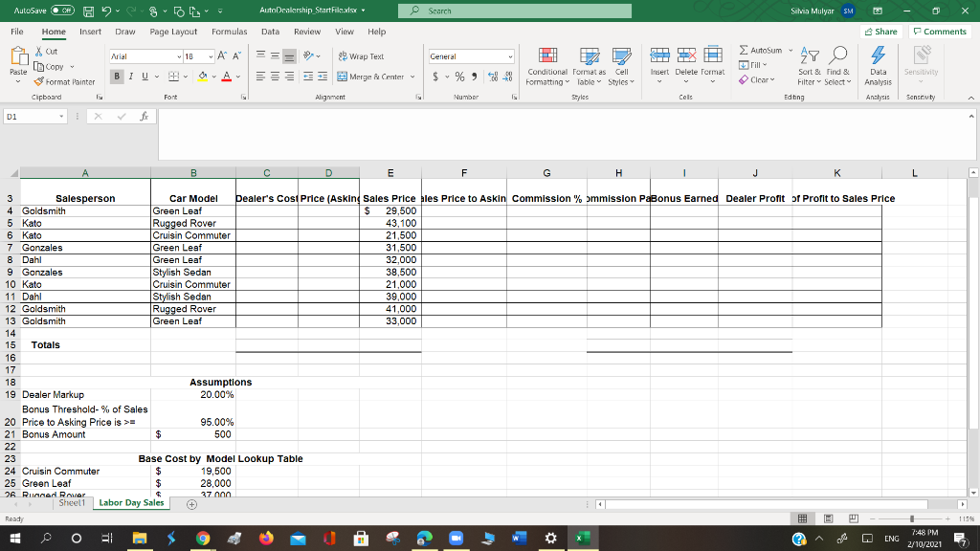980x551 pixels.
Task: Switch to the Formulas ribbon tab
Action: click(230, 31)
